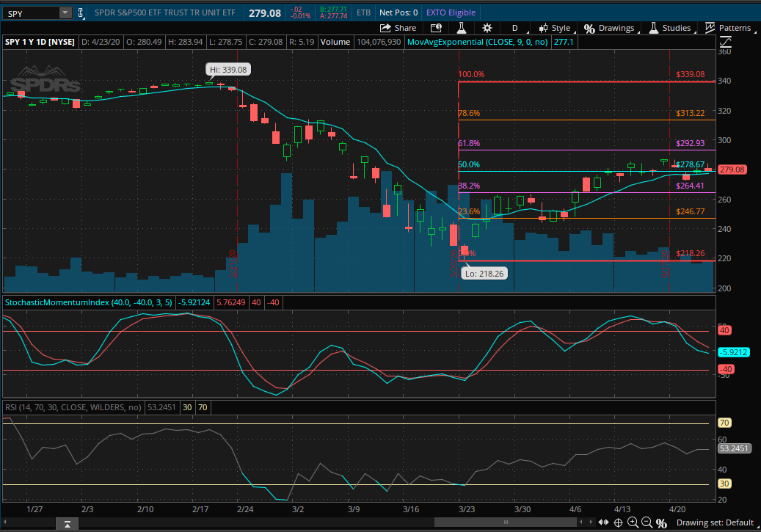The width and height of the screenshot is (761, 532).
Task: Click the collapse-arrow button on the bottom bar
Action: click(x=68, y=524)
